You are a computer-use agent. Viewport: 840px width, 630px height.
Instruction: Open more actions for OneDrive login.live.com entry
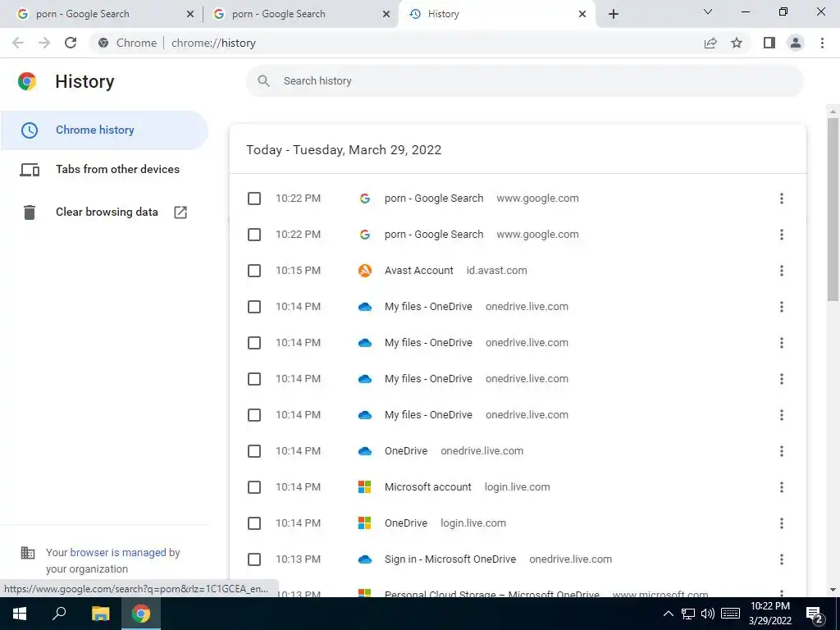point(782,523)
